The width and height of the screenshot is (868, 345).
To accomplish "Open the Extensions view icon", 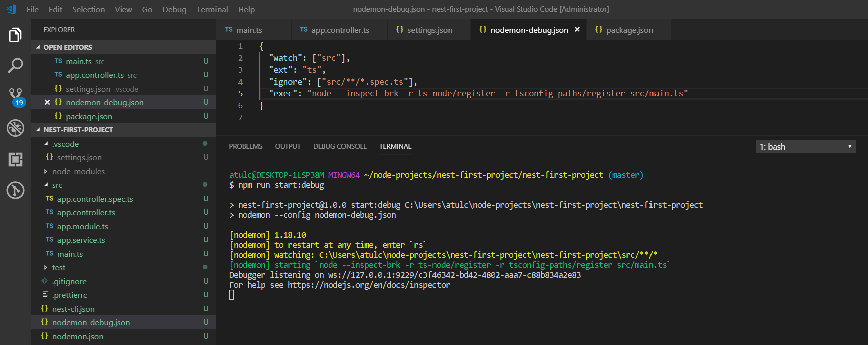I will tap(15, 159).
